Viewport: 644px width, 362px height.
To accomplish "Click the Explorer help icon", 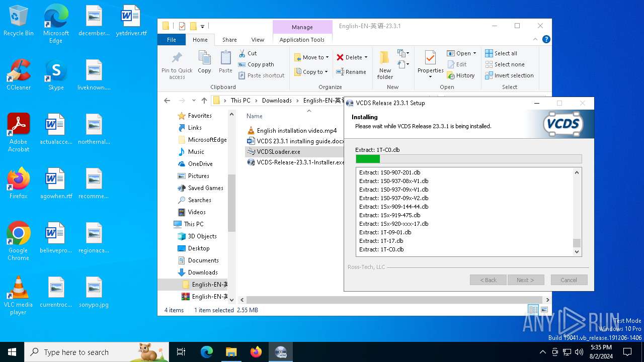I will (546, 39).
